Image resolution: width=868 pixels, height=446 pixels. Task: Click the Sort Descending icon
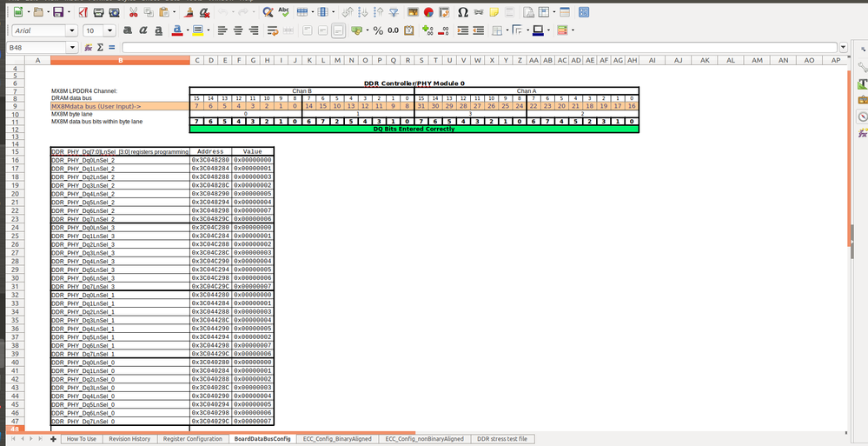(x=379, y=11)
